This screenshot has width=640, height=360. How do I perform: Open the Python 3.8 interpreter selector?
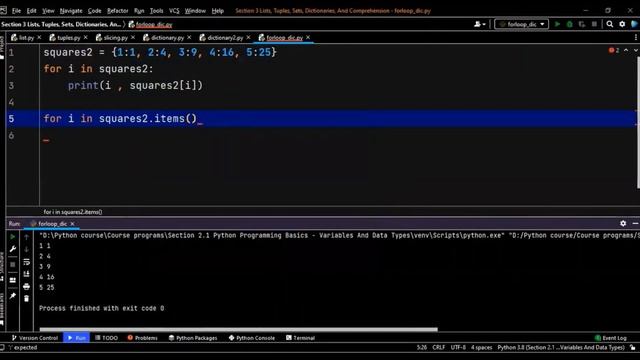tap(561, 347)
